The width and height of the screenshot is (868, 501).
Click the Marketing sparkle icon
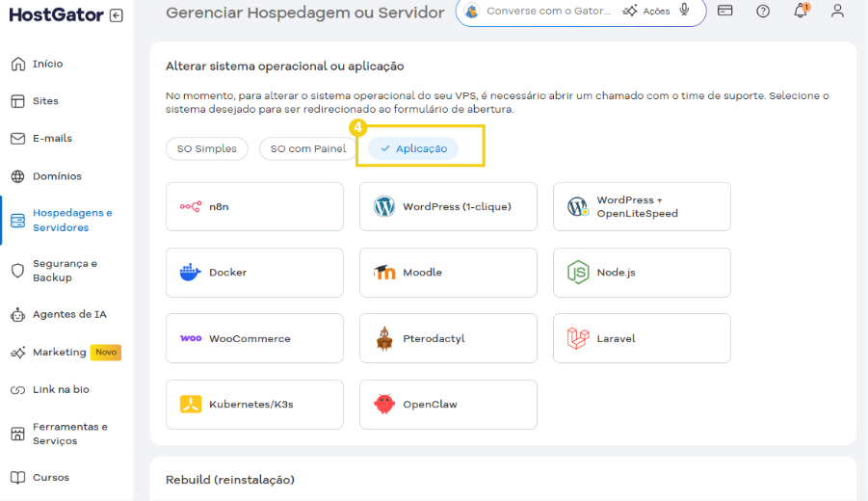tap(17, 353)
